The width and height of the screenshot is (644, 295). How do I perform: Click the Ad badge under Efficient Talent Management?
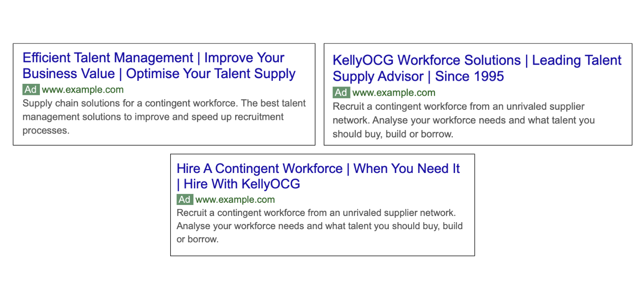[x=31, y=90]
